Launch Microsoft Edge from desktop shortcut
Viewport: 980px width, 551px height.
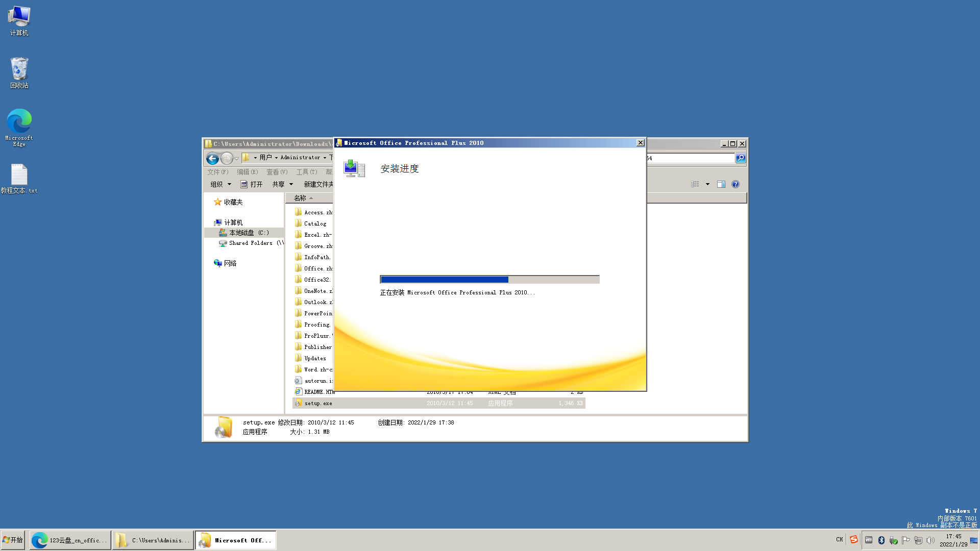coord(19,128)
